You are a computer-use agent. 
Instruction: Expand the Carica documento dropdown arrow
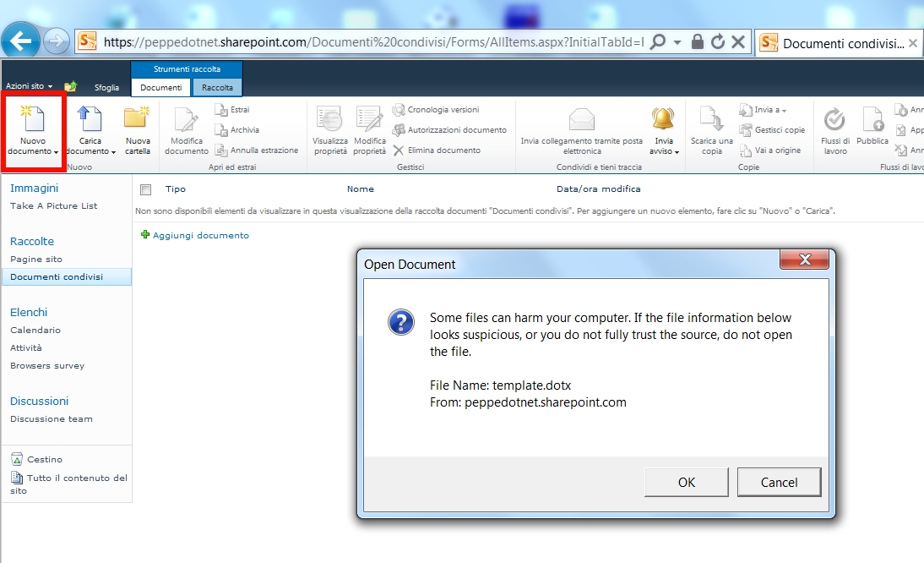coord(113,152)
